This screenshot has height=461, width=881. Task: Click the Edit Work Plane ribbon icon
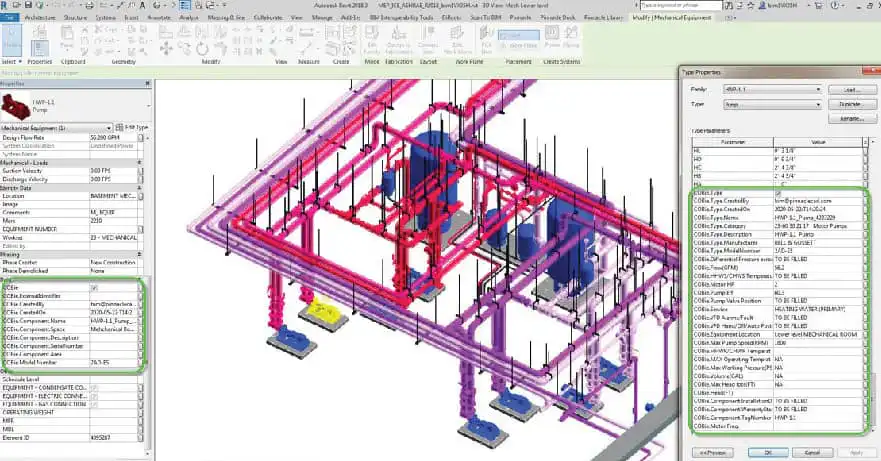(x=458, y=40)
